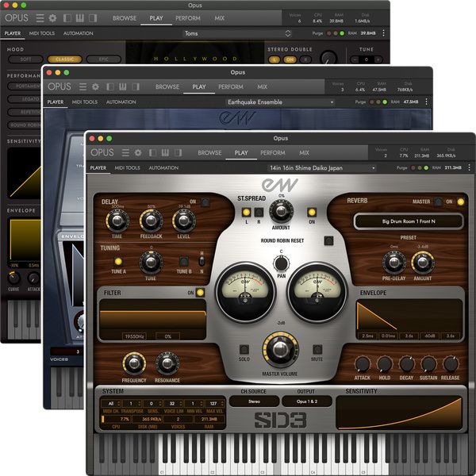Viewport: 476px width, 476px height.
Task: Toggle right panel icon in Toms window
Action: (93, 18)
